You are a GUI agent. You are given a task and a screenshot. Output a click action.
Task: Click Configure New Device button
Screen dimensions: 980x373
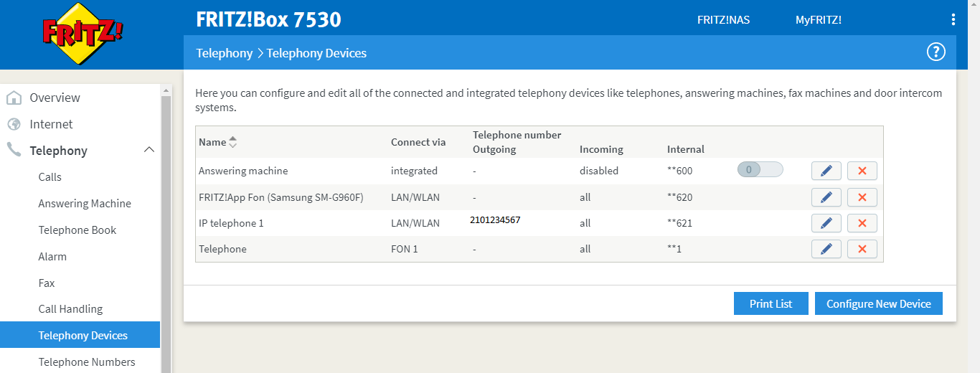tap(879, 303)
